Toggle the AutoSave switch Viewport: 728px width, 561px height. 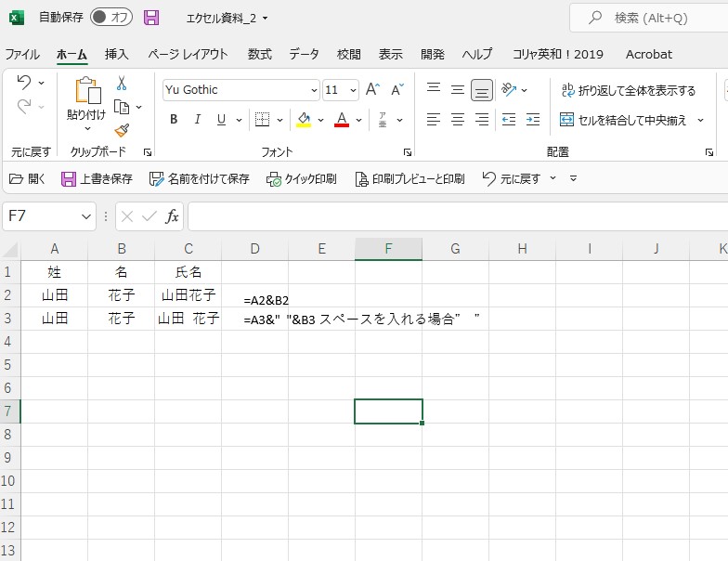pos(111,17)
